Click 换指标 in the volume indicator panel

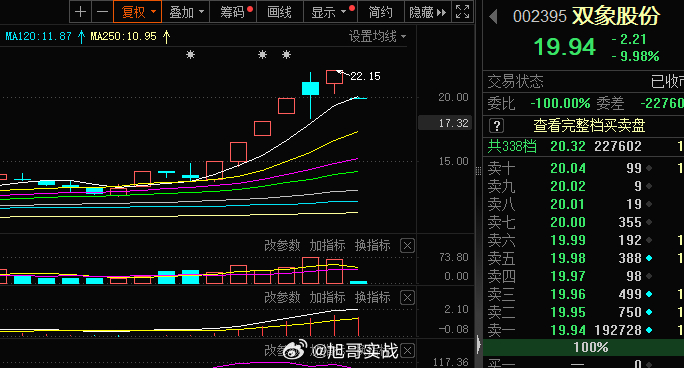tap(373, 245)
